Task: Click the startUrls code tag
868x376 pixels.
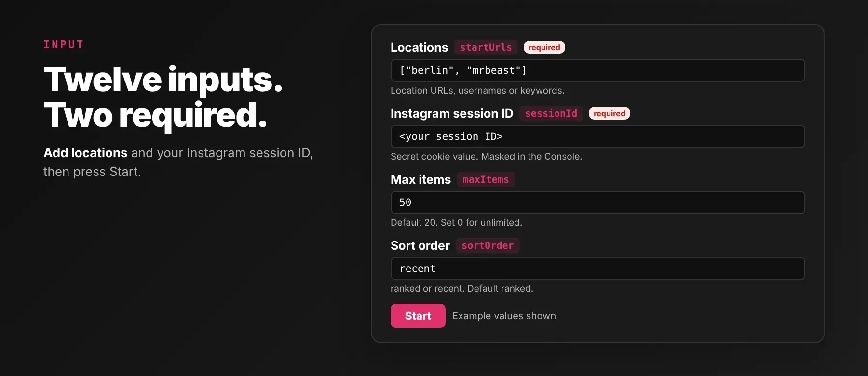Action: (486, 47)
